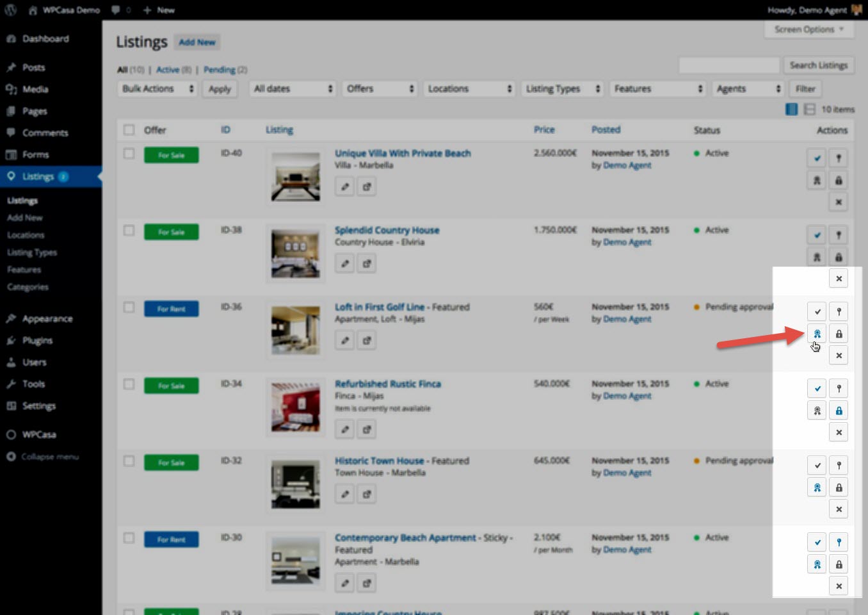The height and width of the screenshot is (615, 868).
Task: Tick the select-all checkbox in the table header
Action: tap(129, 129)
